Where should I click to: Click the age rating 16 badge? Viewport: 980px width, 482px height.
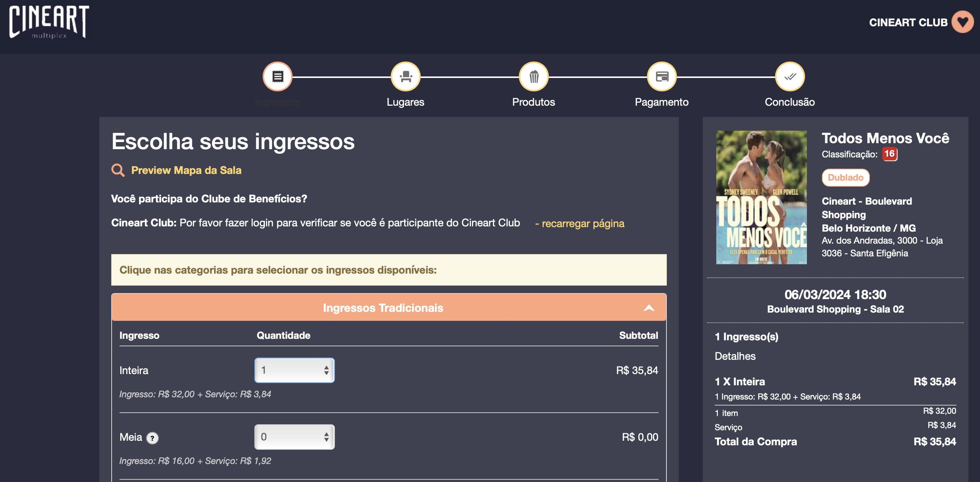(x=889, y=154)
